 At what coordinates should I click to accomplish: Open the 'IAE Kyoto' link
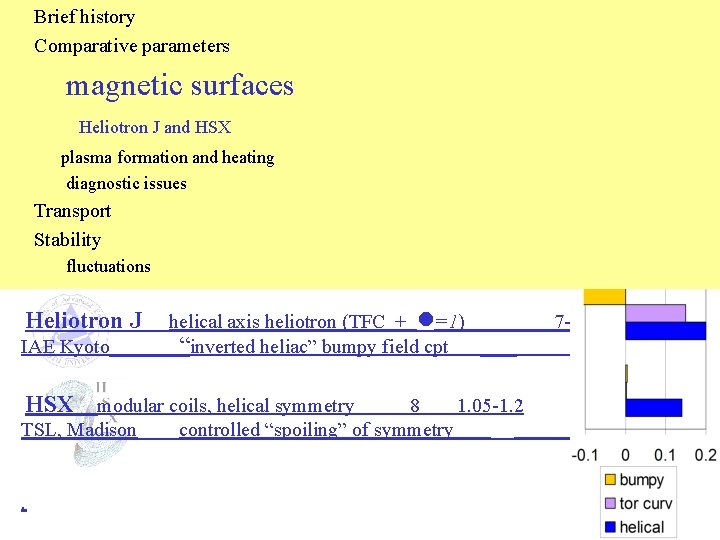pyautogui.click(x=65, y=347)
